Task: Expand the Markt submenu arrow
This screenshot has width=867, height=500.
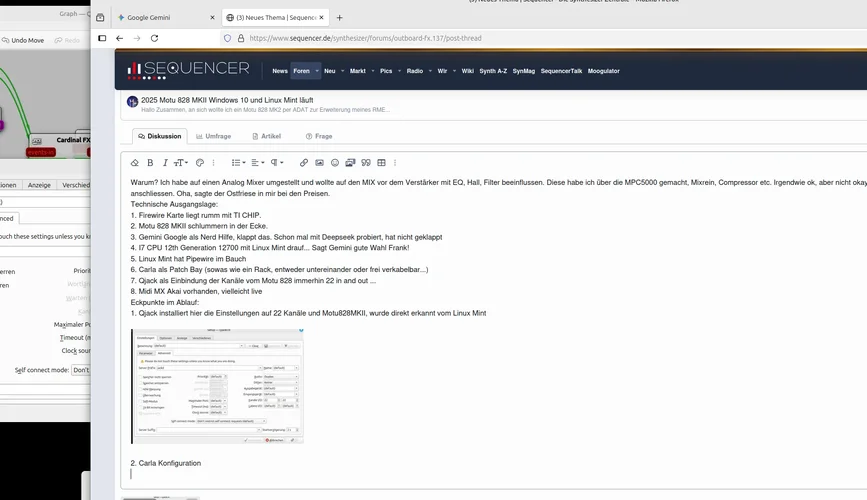Action: coord(373,71)
